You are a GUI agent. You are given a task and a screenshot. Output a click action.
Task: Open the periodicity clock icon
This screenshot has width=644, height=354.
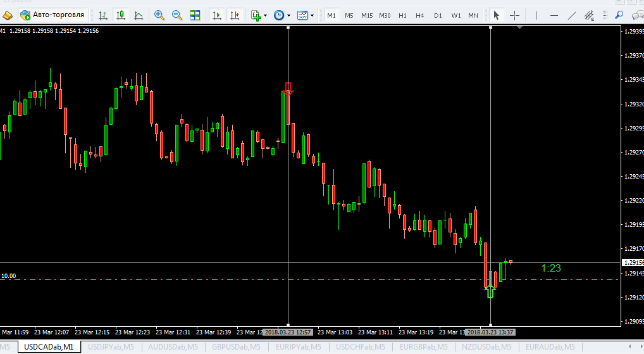point(279,16)
